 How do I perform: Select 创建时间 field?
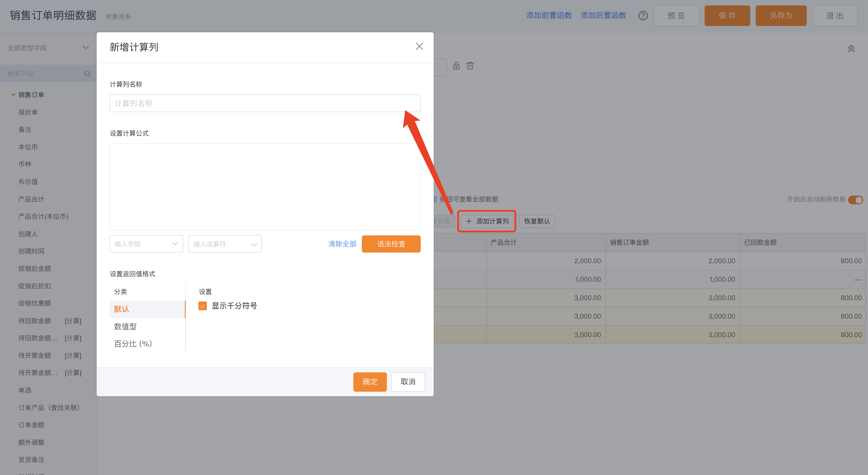click(31, 251)
